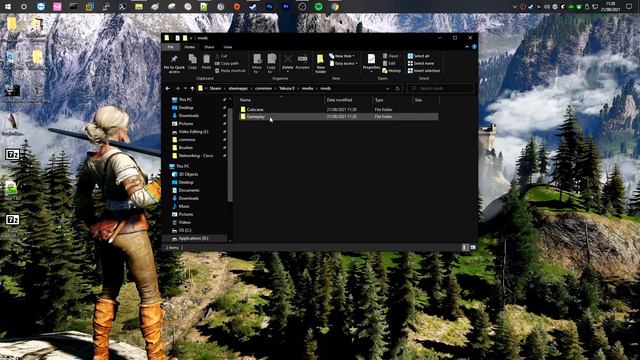
Task: Switch to Details view in status bar
Action: pyautogui.click(x=464, y=247)
